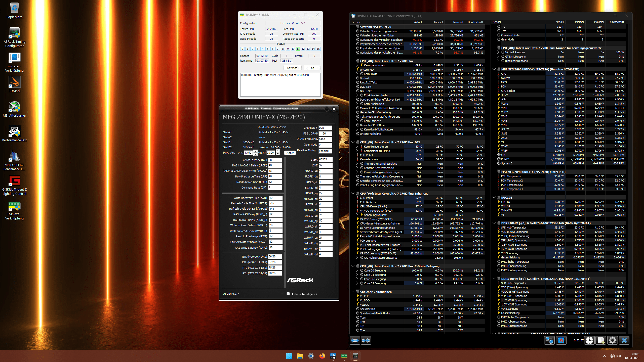644x362 pixels.
Task: Click the CAS# Latency (tCL) input field
Action: tap(275, 160)
